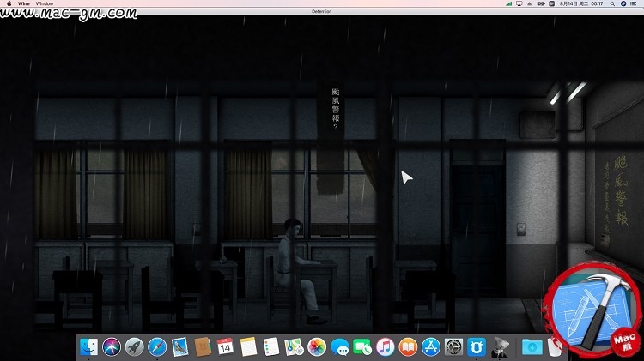
Task: Open the App Store icon
Action: click(431, 347)
